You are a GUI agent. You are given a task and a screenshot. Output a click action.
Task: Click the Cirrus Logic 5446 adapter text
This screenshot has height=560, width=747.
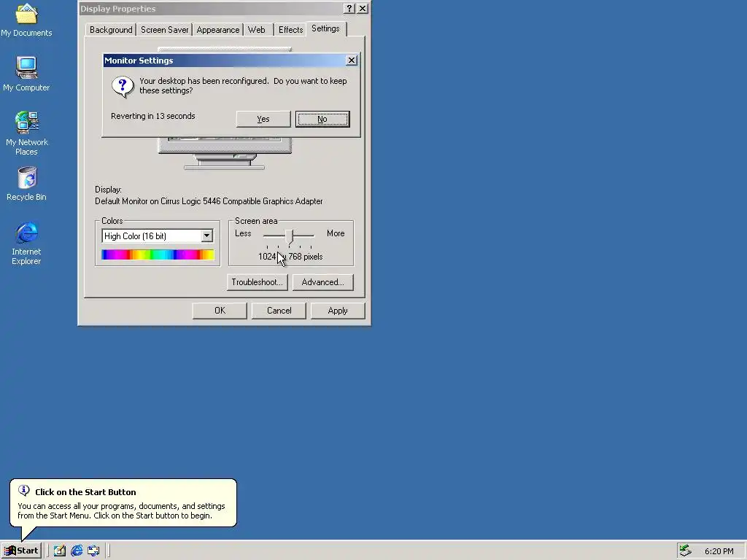(209, 201)
